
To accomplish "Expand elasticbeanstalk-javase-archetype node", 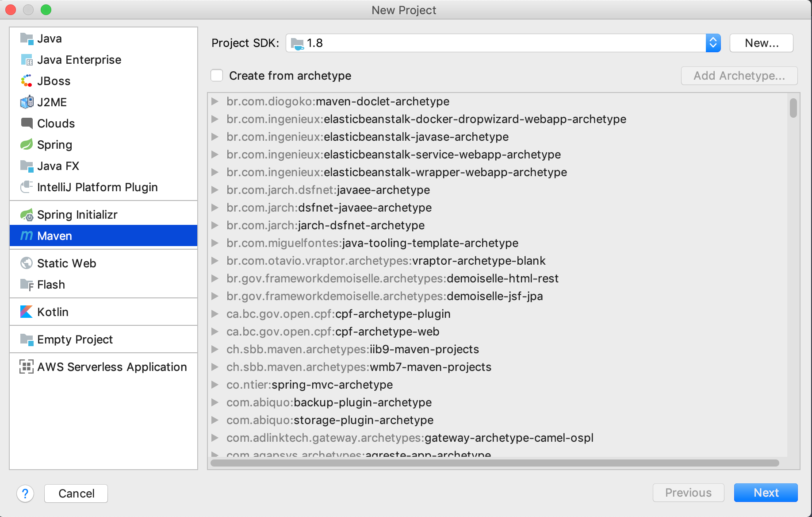I will point(215,137).
